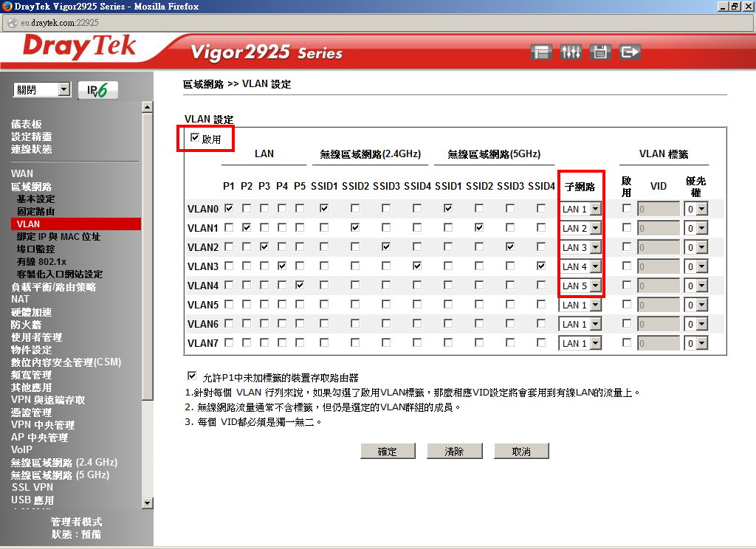
Task: Select 防火牆 in the sidebar menu
Action: pyautogui.click(x=27, y=325)
